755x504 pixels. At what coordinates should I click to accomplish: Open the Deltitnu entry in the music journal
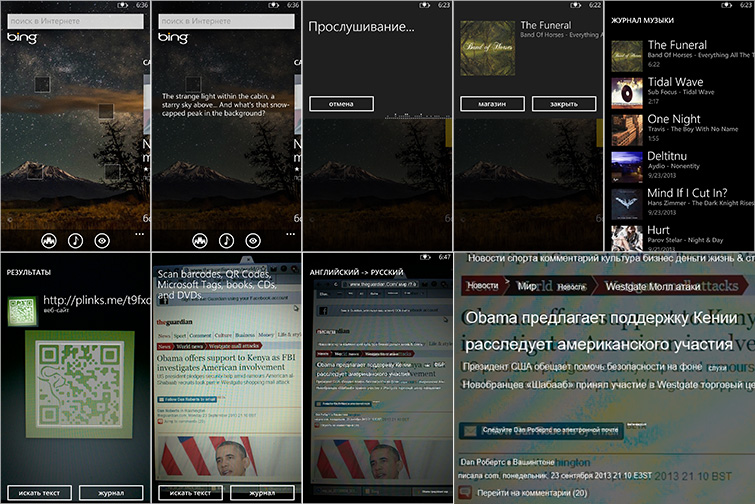(682, 167)
